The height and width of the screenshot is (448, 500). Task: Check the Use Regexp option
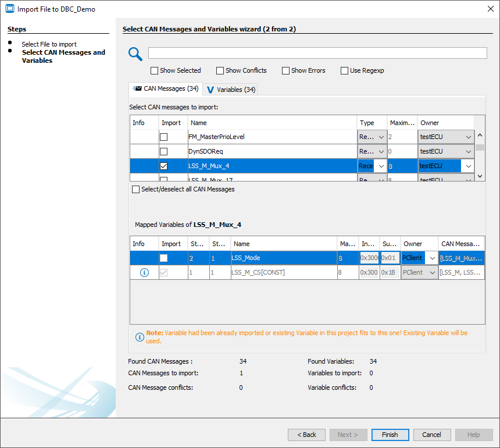pyautogui.click(x=344, y=70)
